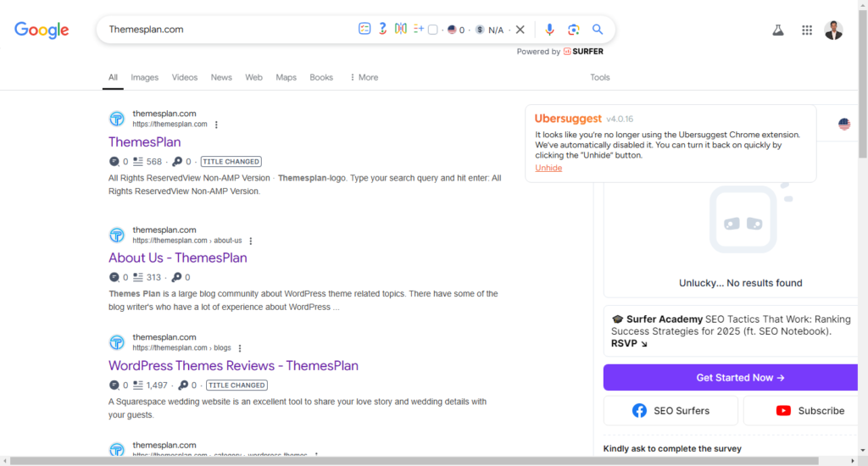
Task: Open the Google apps grid
Action: coord(807,31)
